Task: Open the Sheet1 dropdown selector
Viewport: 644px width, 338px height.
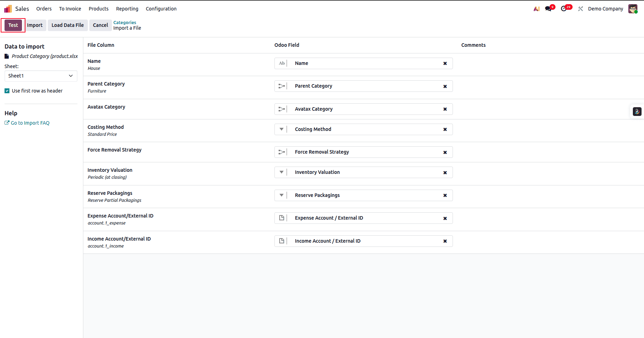Action: [x=40, y=76]
